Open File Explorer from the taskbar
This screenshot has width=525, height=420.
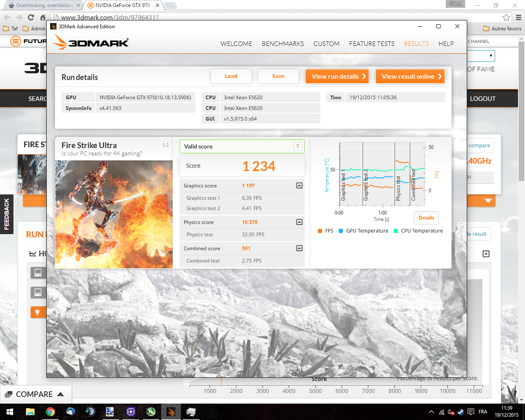pyautogui.click(x=30, y=412)
